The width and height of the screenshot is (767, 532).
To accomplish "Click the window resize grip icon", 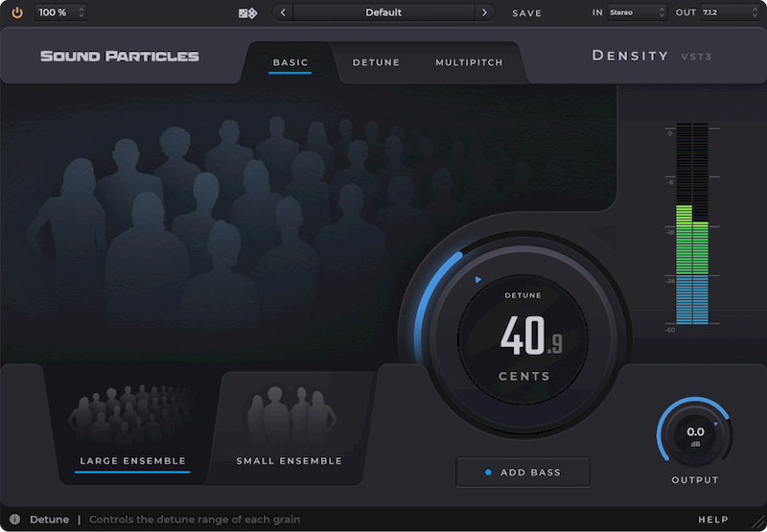I will 758,523.
